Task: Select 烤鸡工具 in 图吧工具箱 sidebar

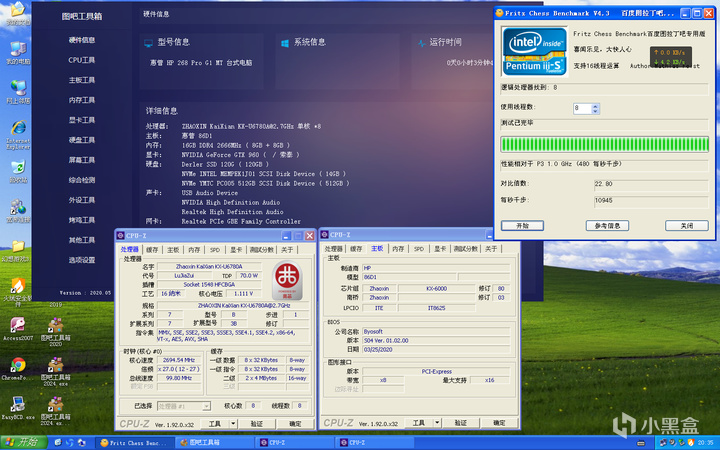Action: [x=82, y=220]
